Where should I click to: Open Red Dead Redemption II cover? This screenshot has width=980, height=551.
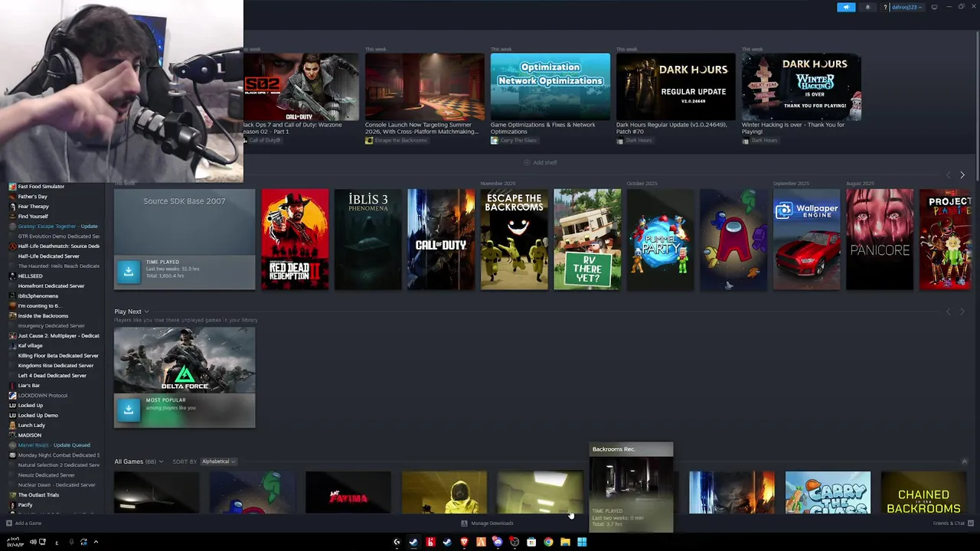295,240
